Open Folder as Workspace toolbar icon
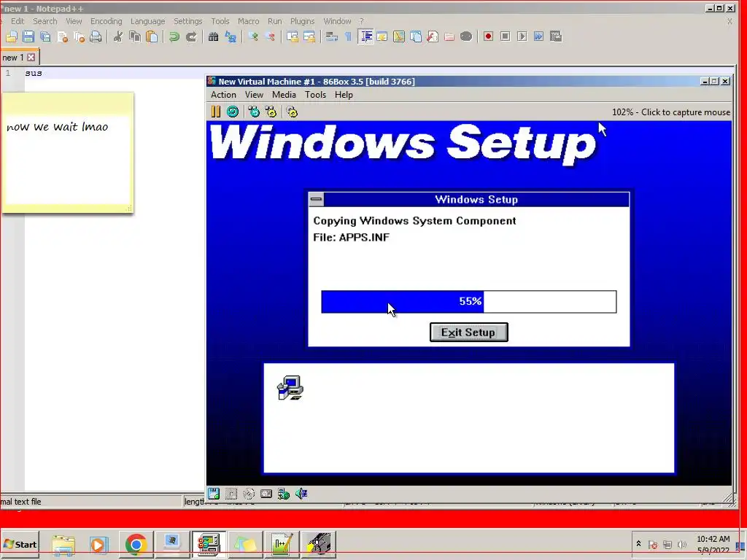Screen dimensions: 747x560 449,36
